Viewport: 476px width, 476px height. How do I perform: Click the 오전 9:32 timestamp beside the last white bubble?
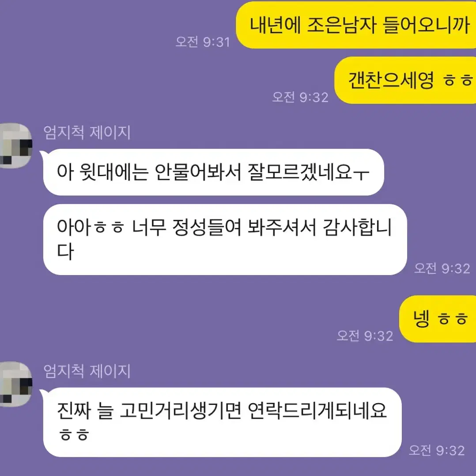(x=437, y=450)
